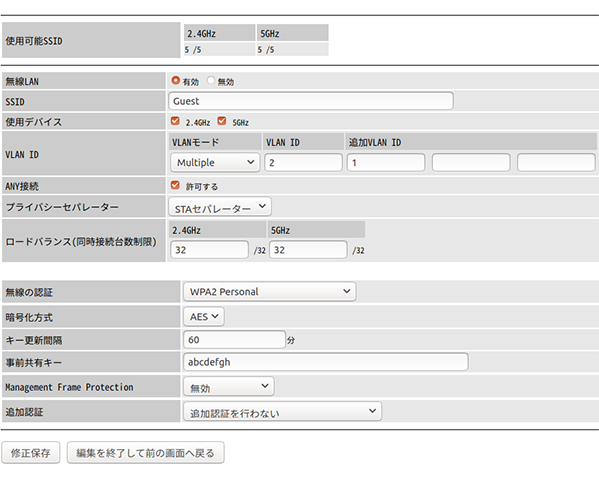Screen dimensions: 599x487
Task: Uncheck the 2.4GHz 使用デバイス checkbox
Action: 175,121
